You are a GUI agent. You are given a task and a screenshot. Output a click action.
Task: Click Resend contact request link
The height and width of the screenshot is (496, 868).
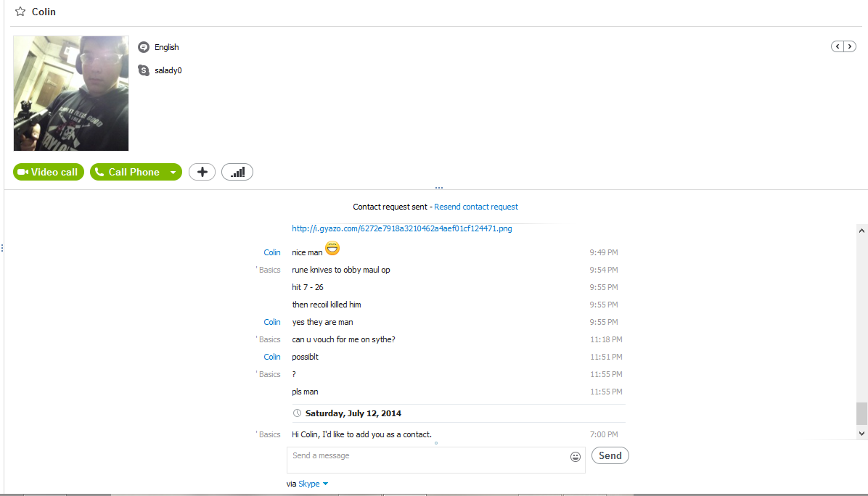476,207
